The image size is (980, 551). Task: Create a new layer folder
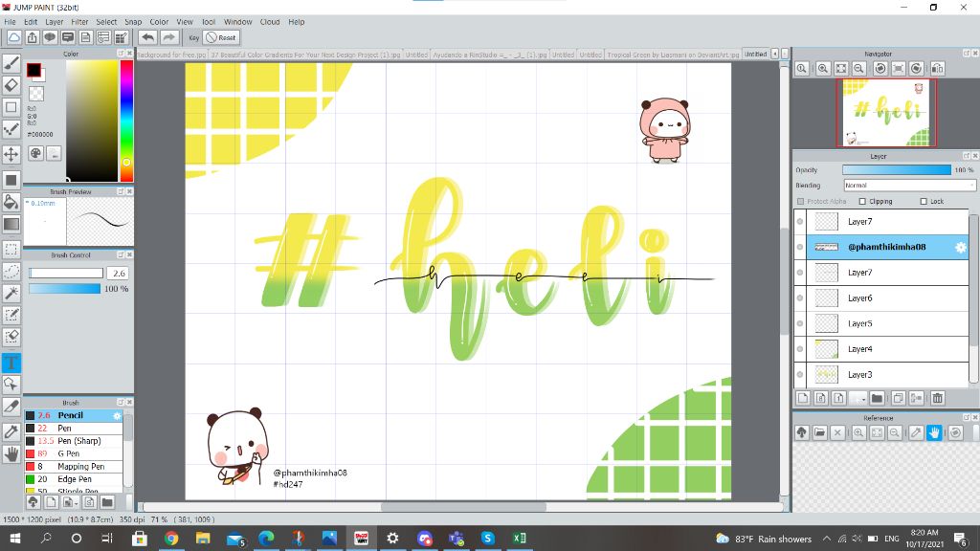877,398
